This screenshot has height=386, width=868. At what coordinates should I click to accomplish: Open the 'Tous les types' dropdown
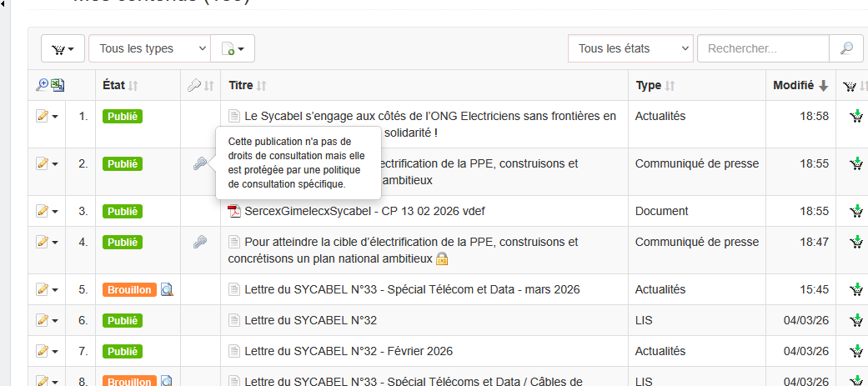coord(149,48)
